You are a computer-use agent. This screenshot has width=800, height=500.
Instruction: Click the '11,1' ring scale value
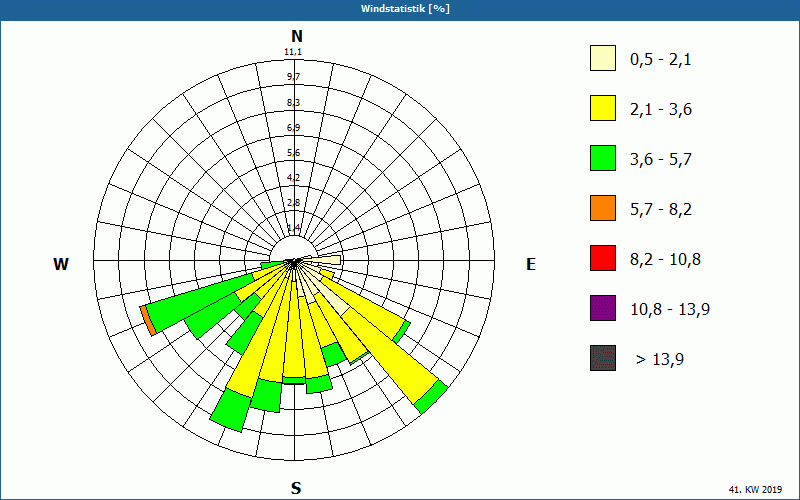coord(293,52)
